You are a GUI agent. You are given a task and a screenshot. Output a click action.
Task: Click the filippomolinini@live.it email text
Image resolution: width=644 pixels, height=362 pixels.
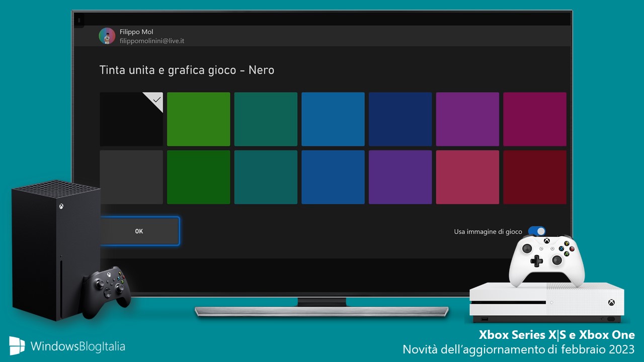point(152,41)
